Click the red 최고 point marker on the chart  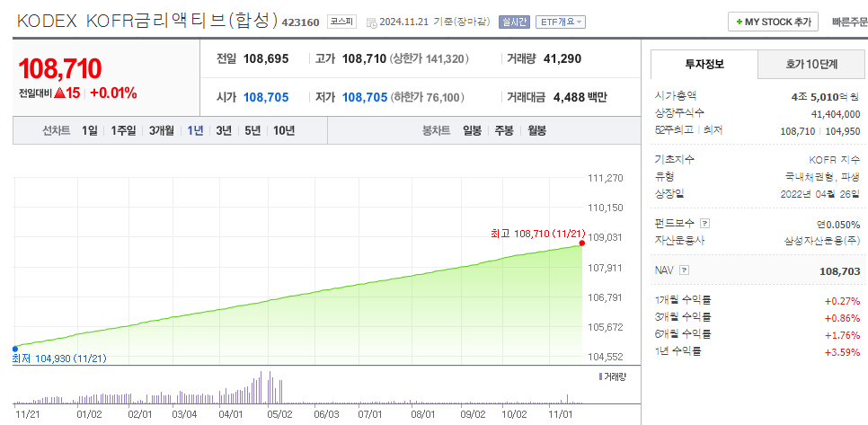[581, 243]
